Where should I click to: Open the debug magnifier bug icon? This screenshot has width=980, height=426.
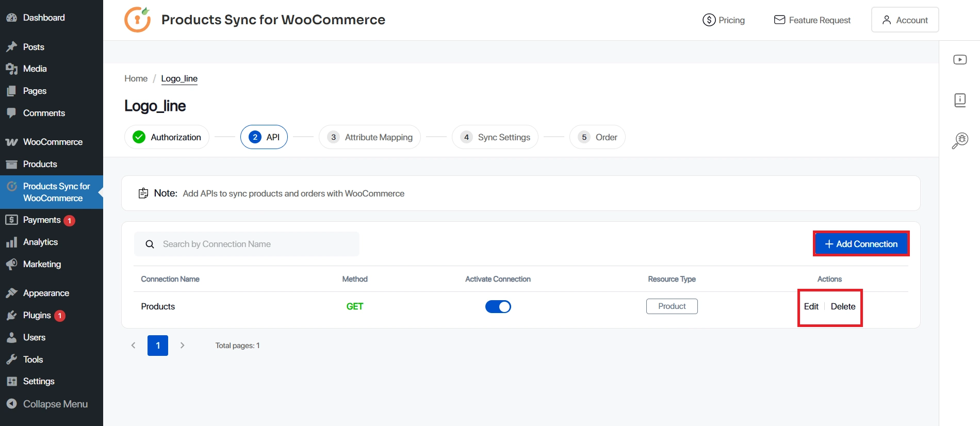pyautogui.click(x=960, y=140)
